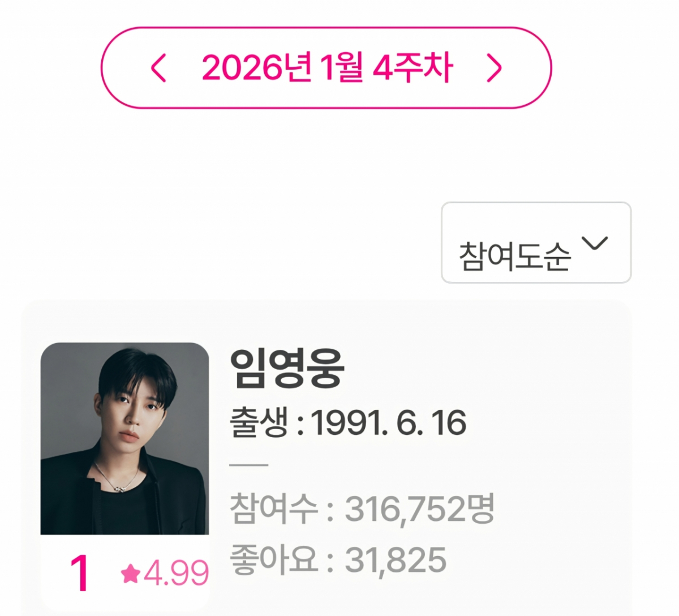Click the short divider line under birth date
The width and height of the screenshot is (679, 616).
pyautogui.click(x=249, y=465)
